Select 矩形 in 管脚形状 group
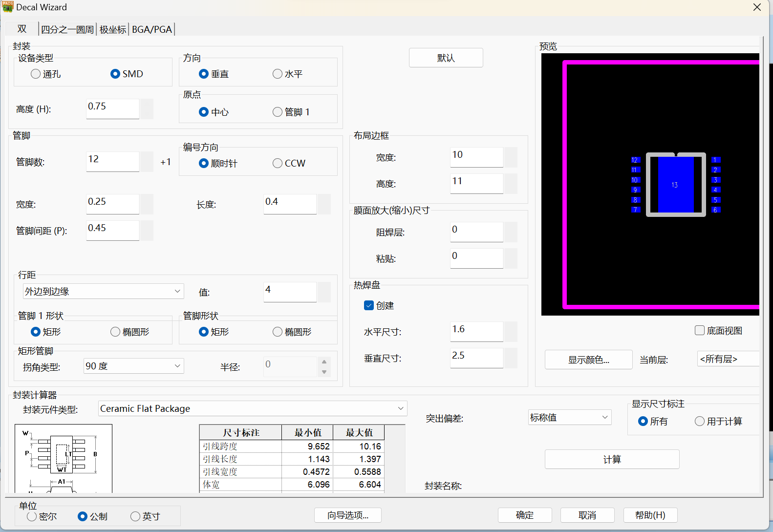 pos(214,332)
